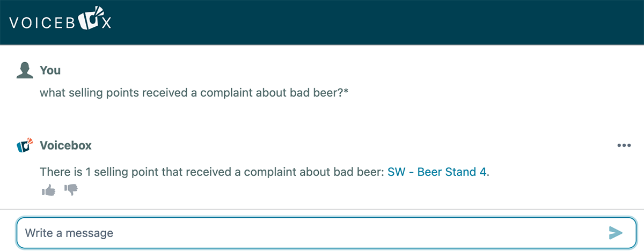Click the user avatar beside You
This screenshot has height=251, width=644.
point(25,70)
